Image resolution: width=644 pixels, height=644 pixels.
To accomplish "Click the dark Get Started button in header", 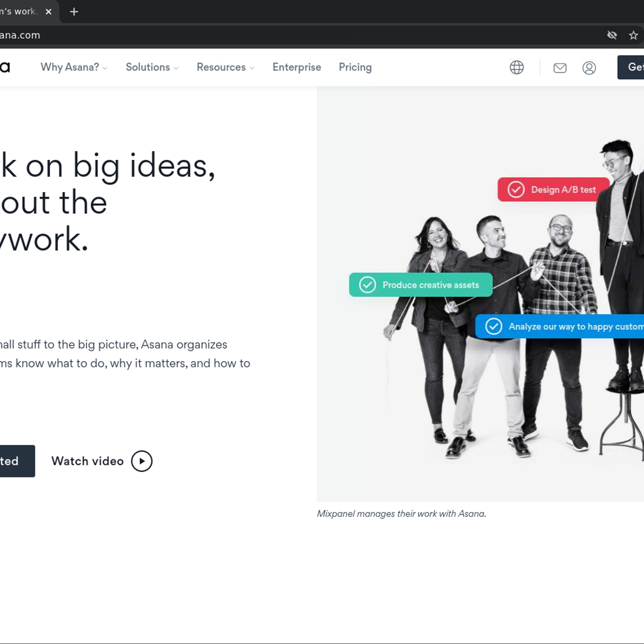I will click(631, 67).
